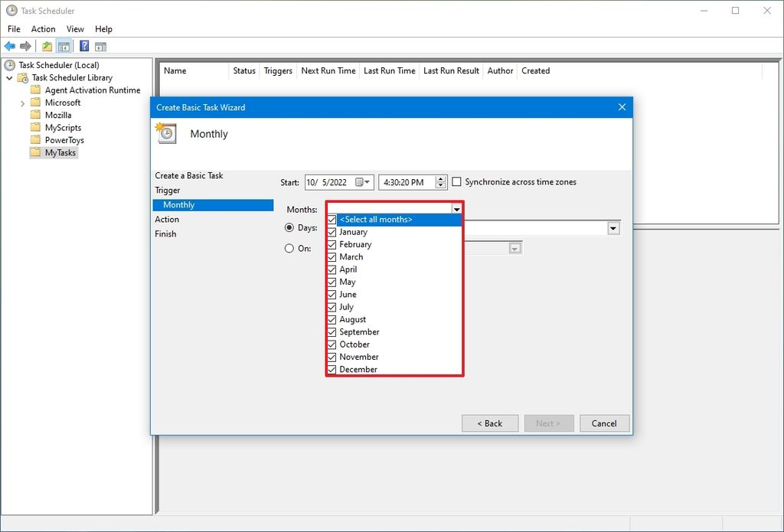
Task: Open the MyTasks folder icon
Action: coord(36,152)
